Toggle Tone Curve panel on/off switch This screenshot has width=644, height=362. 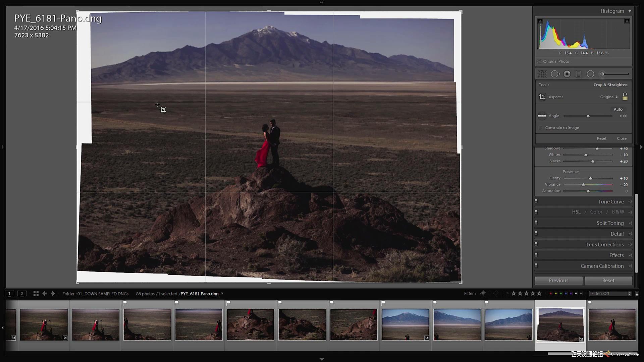coord(536,201)
